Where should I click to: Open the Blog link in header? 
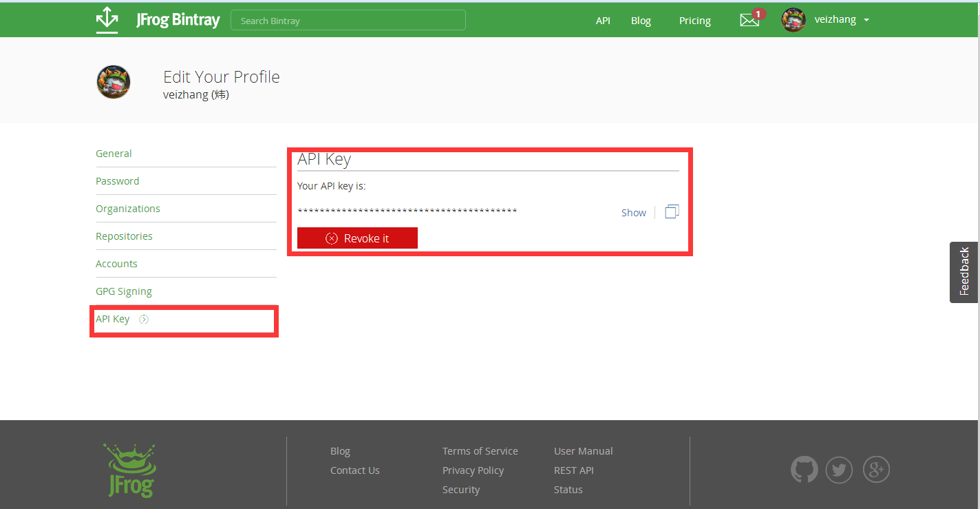click(x=641, y=21)
